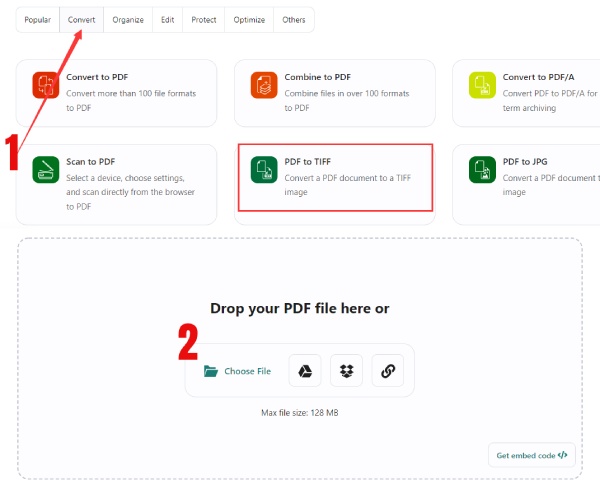Click the Scan to PDF scanner icon

(46, 170)
